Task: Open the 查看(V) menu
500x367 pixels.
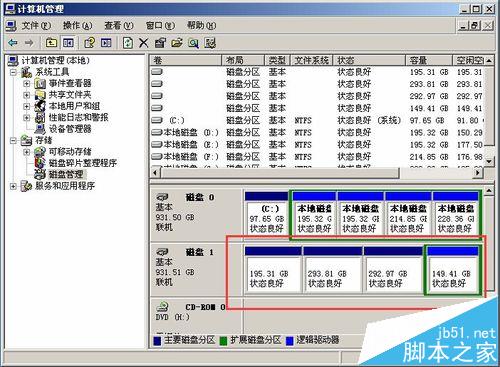Action: pos(119,26)
